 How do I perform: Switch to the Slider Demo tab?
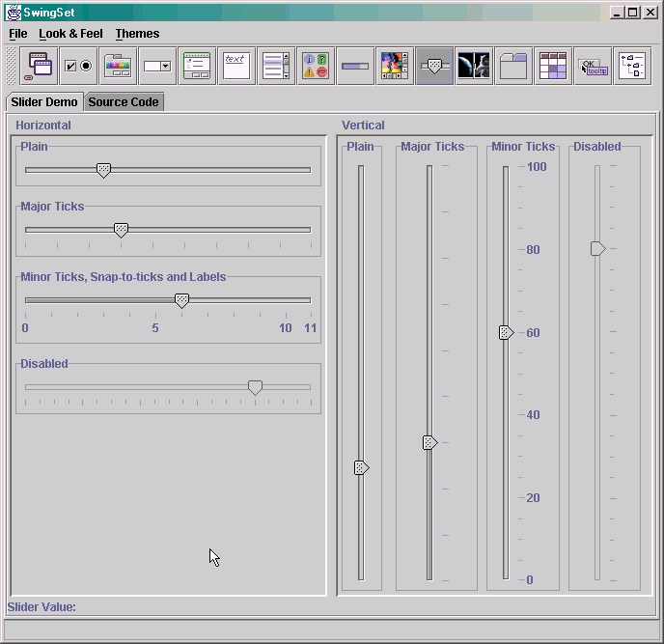click(x=44, y=102)
